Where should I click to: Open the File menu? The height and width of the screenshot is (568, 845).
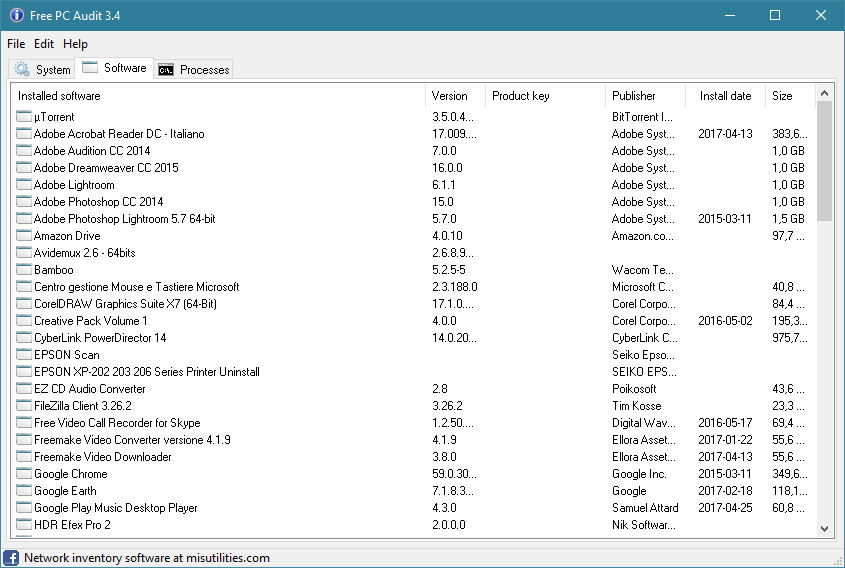16,44
